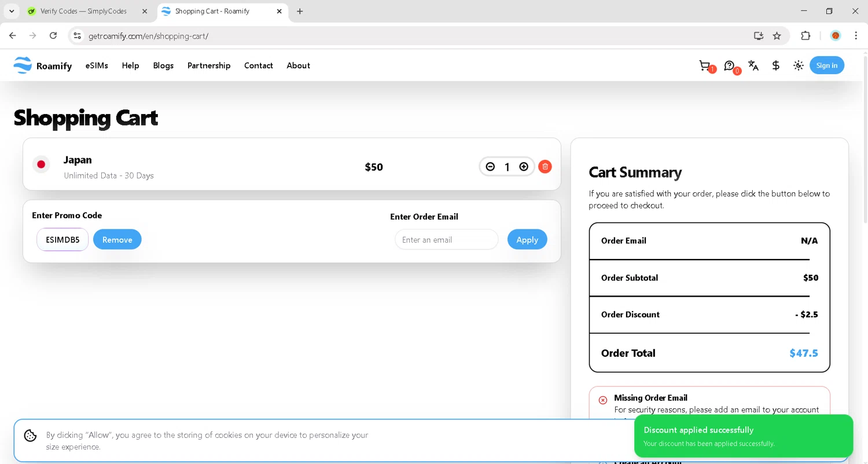Screen dimensions: 868x464
Task: Open the Partnership page
Action: coord(209,65)
